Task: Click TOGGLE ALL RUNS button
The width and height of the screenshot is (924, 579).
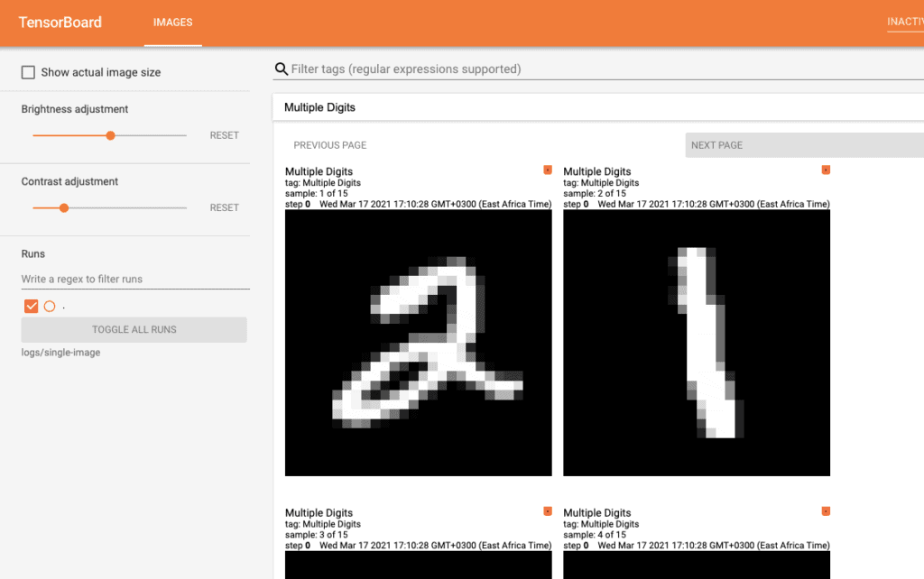Action: coord(134,330)
